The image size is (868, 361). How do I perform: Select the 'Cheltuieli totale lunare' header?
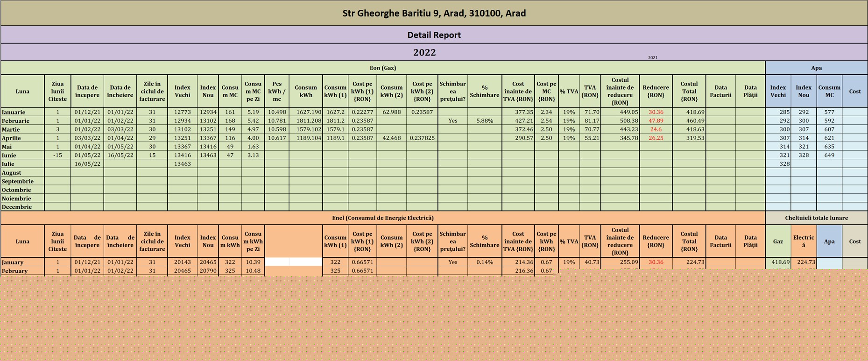coord(816,218)
